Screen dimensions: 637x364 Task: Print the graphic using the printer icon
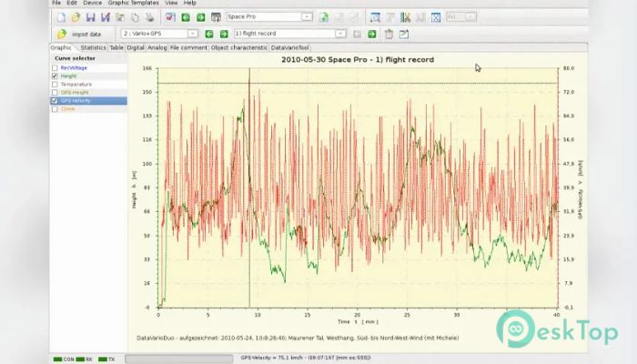point(150,17)
